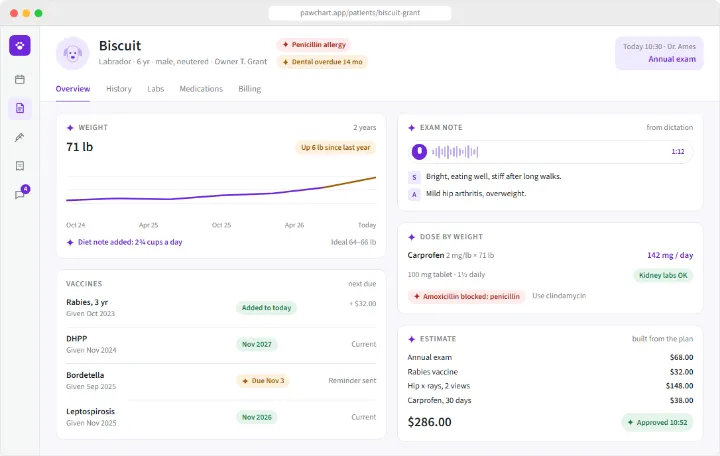The width and height of the screenshot is (720, 456).
Task: Click the from dictation label
Action: [x=669, y=128]
